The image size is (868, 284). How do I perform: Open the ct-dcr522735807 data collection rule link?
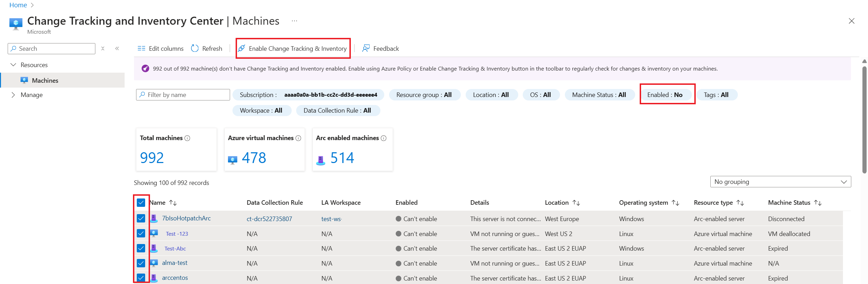(269, 219)
